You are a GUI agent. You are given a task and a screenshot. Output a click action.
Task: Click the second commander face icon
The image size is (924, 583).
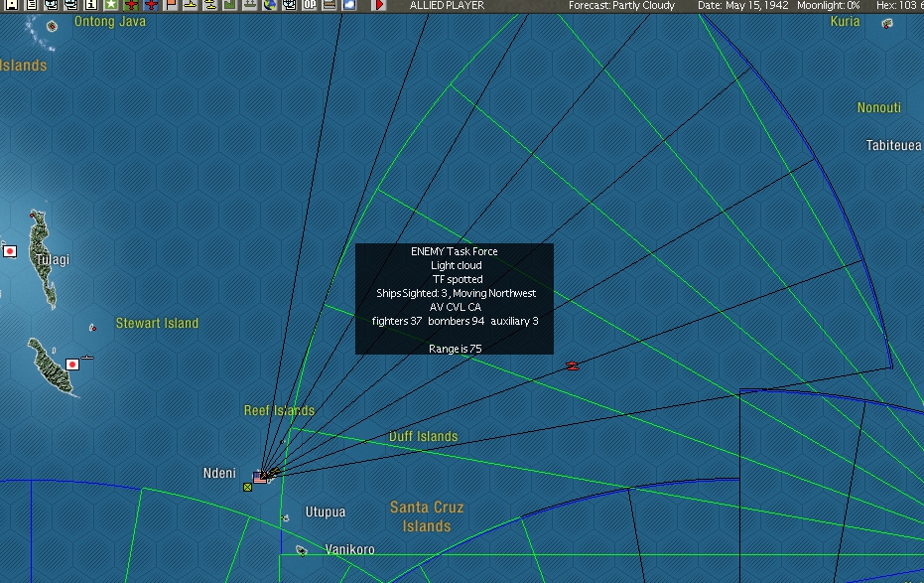click(70, 5)
